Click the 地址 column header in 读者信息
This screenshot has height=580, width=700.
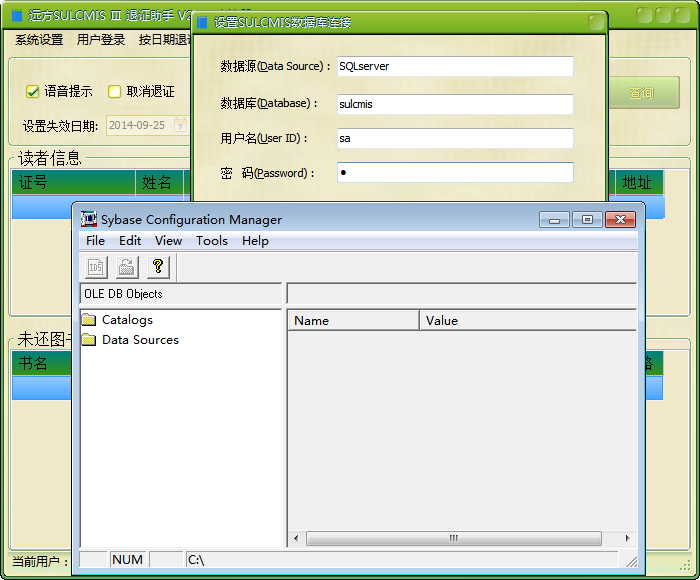[x=639, y=182]
